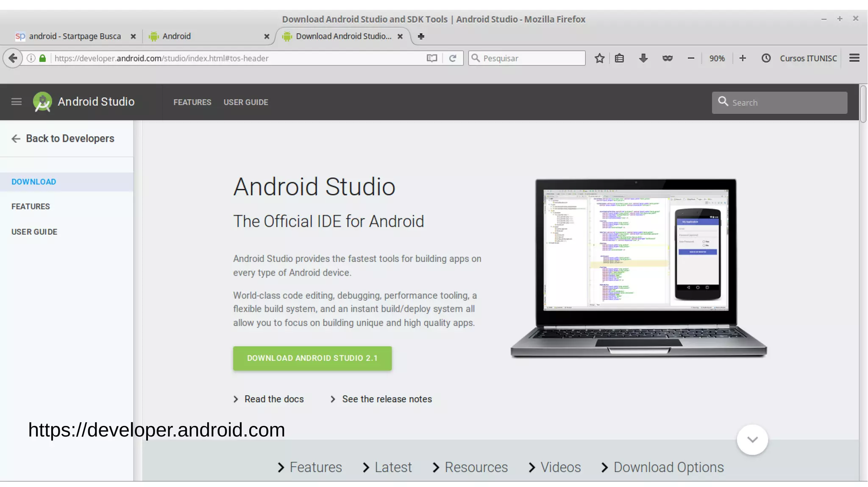Image resolution: width=868 pixels, height=487 pixels.
Task: Expand the Download Options section link
Action: (668, 467)
